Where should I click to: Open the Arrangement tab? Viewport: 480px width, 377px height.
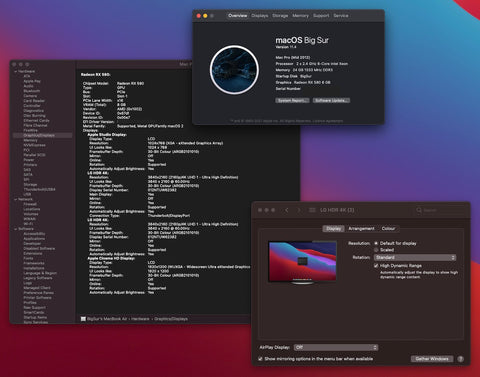click(x=361, y=229)
